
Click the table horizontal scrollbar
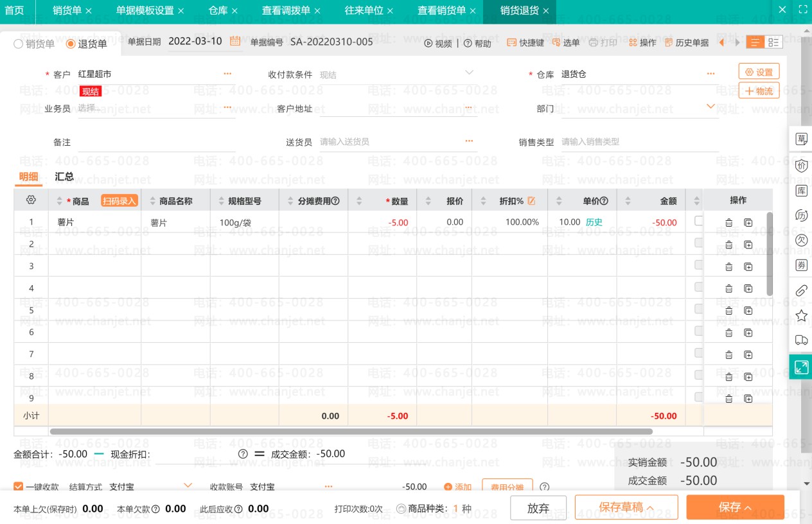tap(351, 432)
